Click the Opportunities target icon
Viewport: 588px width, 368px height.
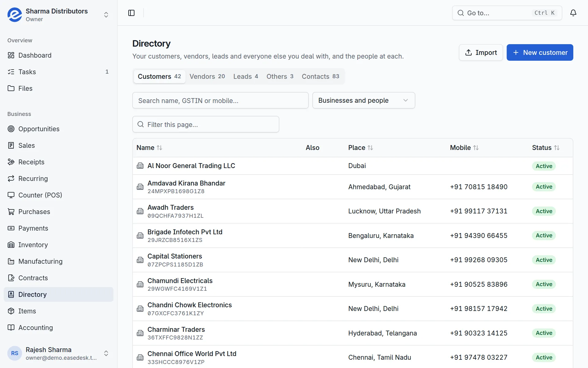click(x=11, y=129)
